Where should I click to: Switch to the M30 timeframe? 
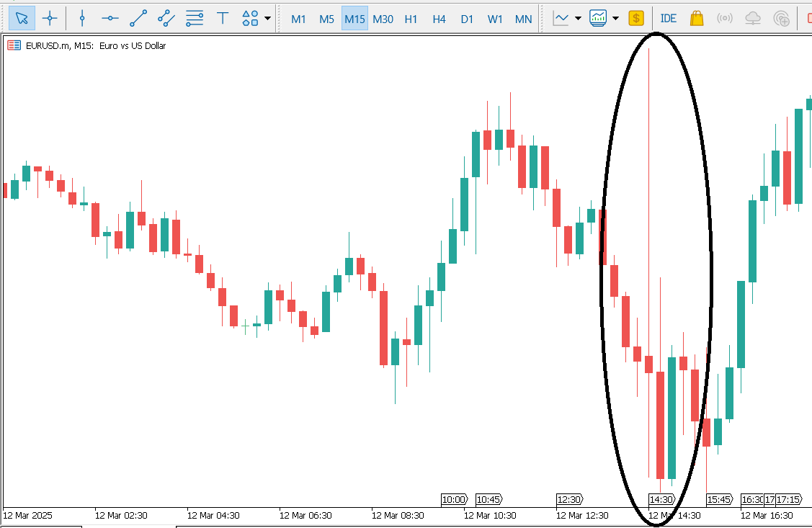coord(383,19)
